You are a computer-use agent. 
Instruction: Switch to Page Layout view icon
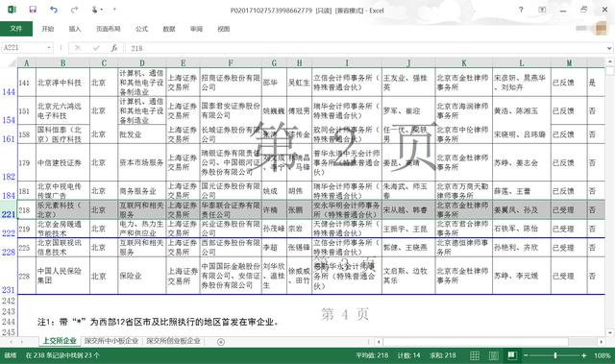click(493, 355)
